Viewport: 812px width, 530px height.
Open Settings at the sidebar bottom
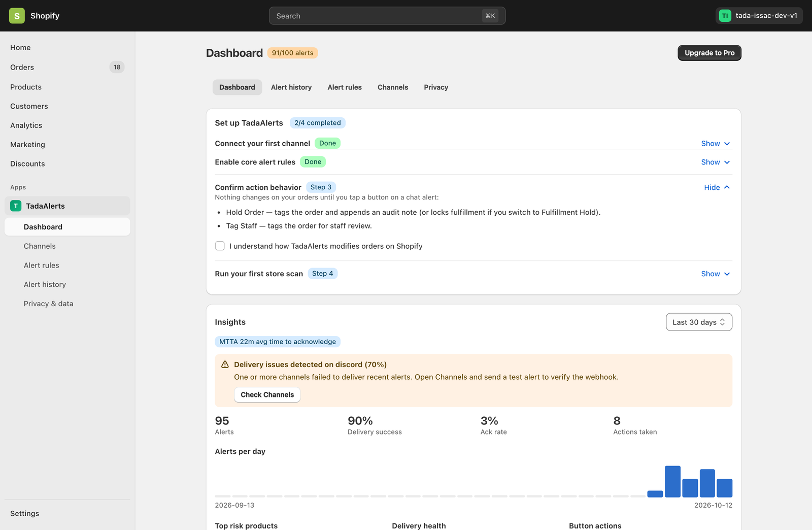point(67,513)
